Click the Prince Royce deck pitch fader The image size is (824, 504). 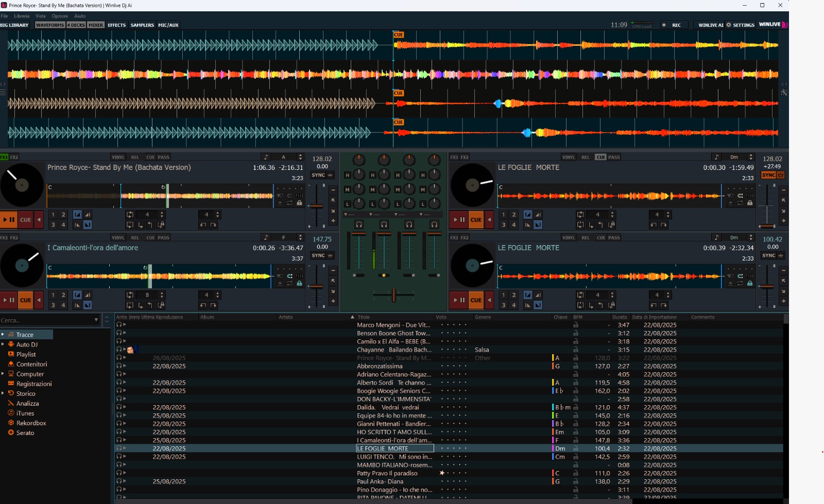pyautogui.click(x=316, y=206)
